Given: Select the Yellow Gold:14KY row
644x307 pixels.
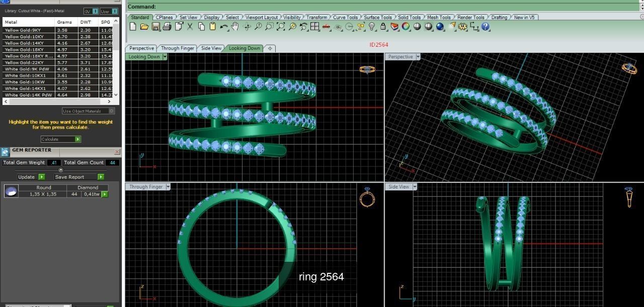Looking at the screenshot, I should point(58,43).
